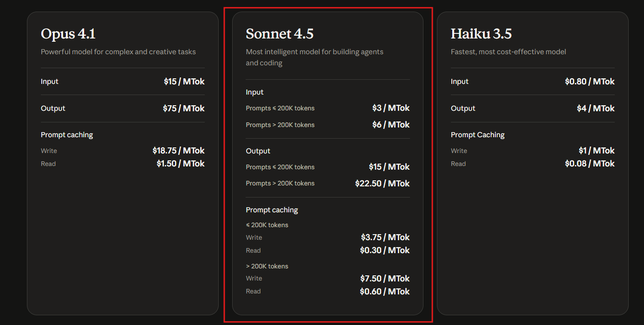This screenshot has width=644, height=325.
Task: Click "Prompts ≤ 200K tokens" under Sonnet Output
Action: pyautogui.click(x=280, y=167)
